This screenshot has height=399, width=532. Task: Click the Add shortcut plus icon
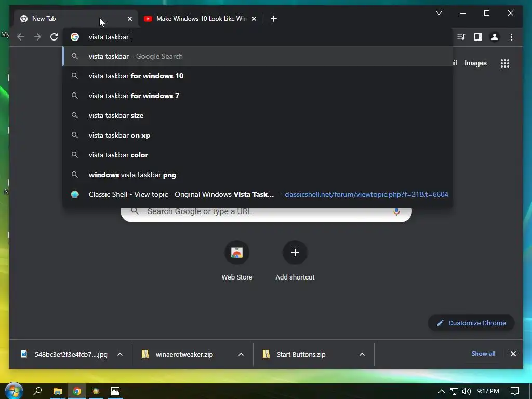click(295, 252)
